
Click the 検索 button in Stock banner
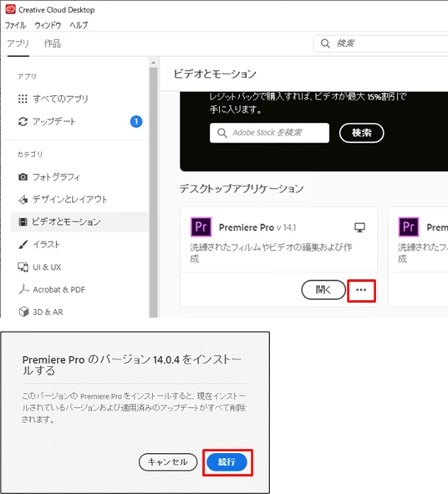click(x=361, y=133)
